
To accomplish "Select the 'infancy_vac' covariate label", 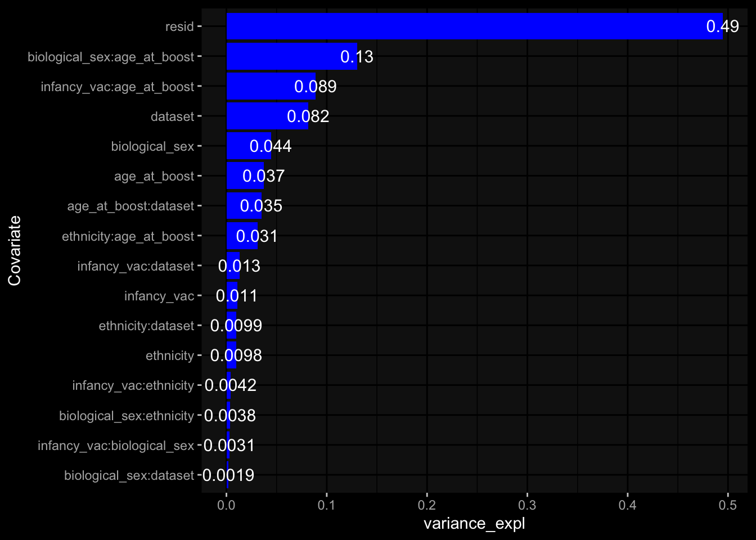I will pos(159,296).
